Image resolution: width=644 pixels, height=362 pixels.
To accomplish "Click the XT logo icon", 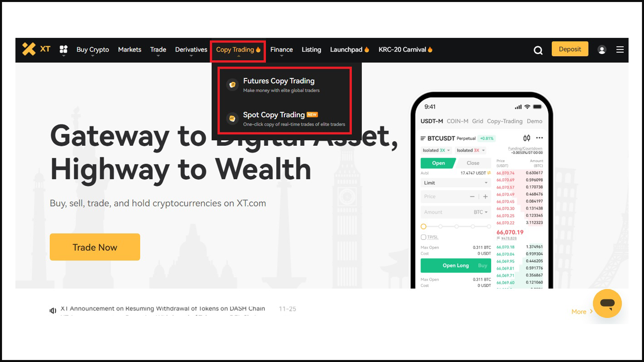I will click(x=30, y=49).
